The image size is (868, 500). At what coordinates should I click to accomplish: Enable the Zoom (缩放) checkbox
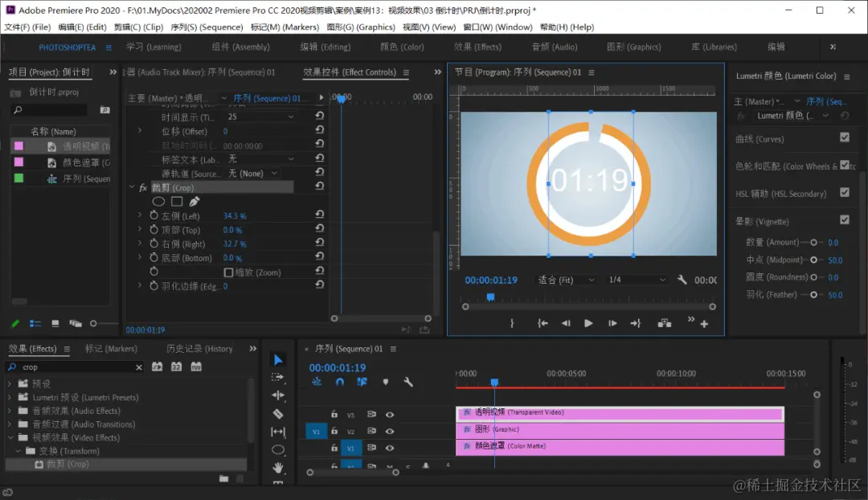[x=228, y=273]
